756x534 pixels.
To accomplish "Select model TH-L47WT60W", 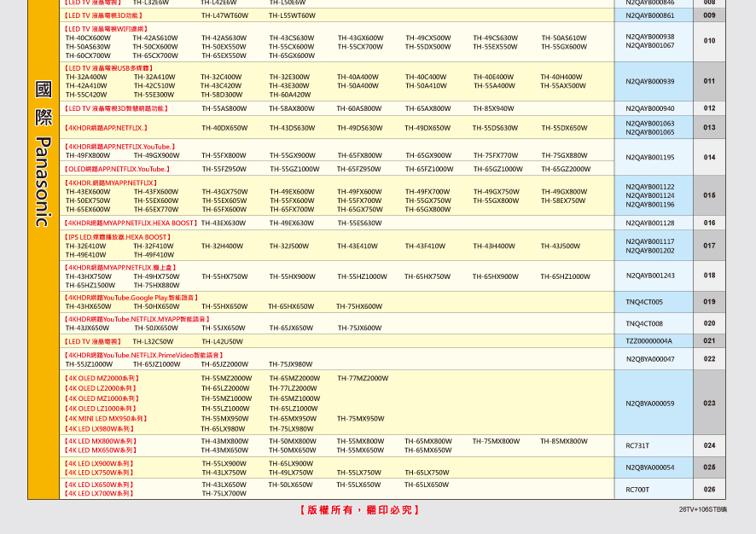I will (x=224, y=15).
